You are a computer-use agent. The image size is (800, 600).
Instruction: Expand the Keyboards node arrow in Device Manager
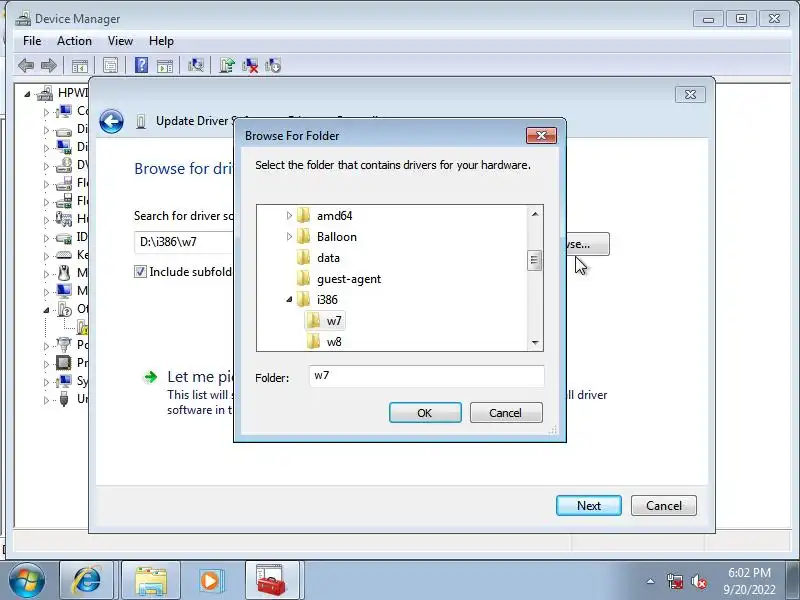(x=46, y=255)
